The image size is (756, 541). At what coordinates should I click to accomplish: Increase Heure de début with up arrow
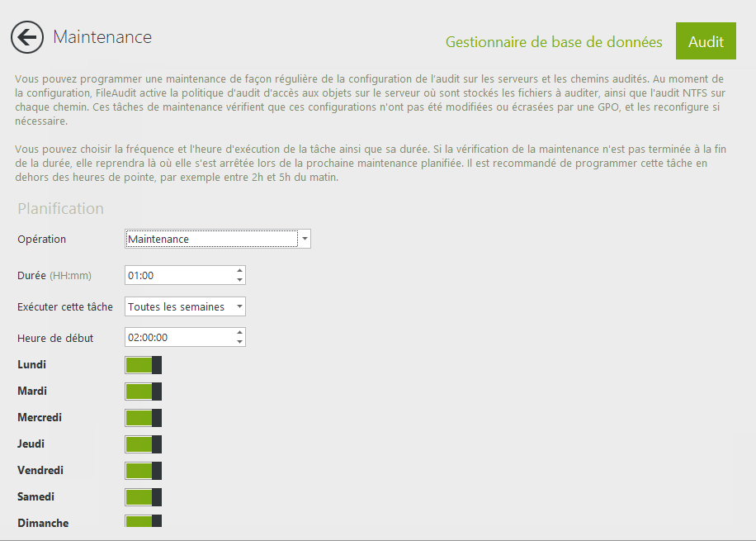click(239, 332)
